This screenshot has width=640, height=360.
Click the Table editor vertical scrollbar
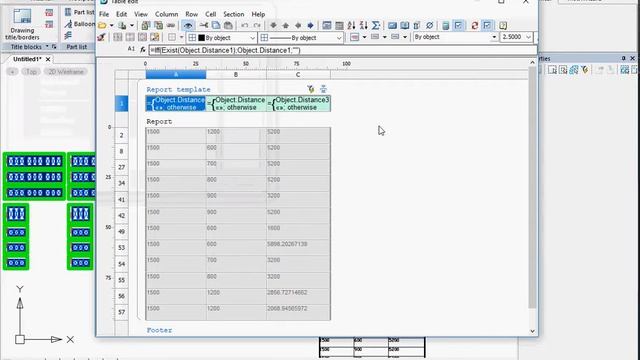532,188
